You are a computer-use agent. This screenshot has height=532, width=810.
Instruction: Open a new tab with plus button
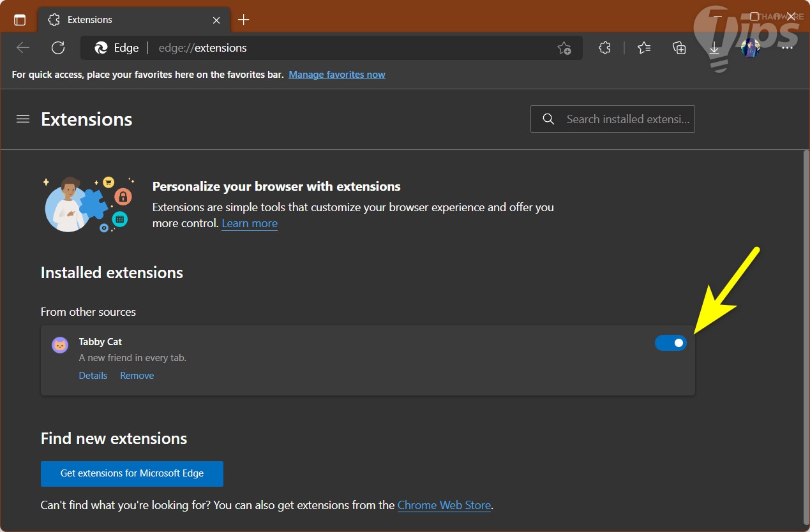coord(243,20)
